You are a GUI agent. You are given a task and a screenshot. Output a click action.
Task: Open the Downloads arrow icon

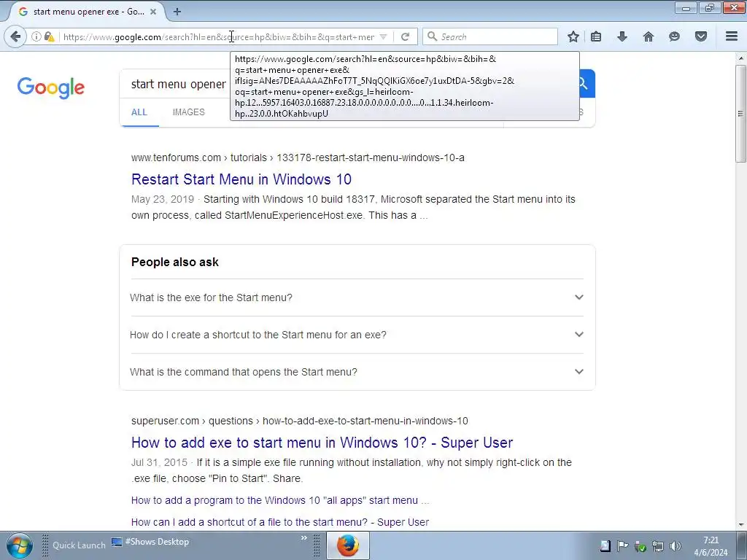click(x=622, y=36)
